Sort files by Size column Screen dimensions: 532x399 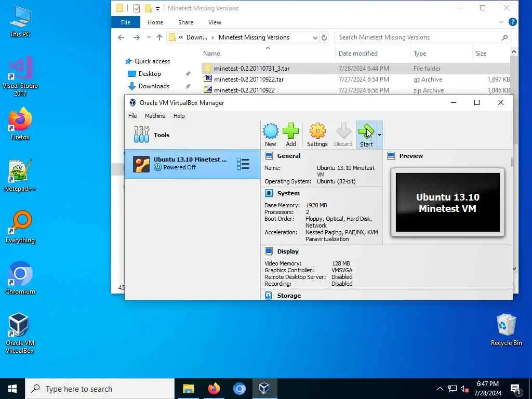pyautogui.click(x=481, y=54)
